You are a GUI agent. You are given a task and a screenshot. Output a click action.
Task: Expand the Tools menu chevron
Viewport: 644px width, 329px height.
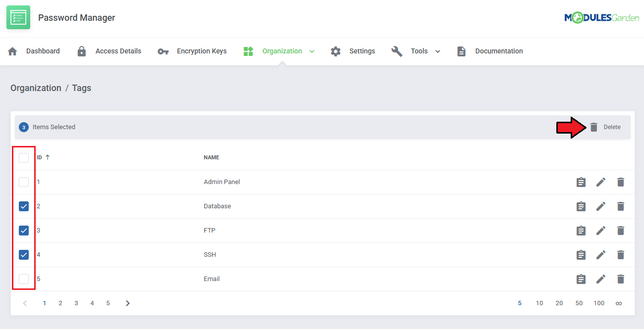(437, 51)
